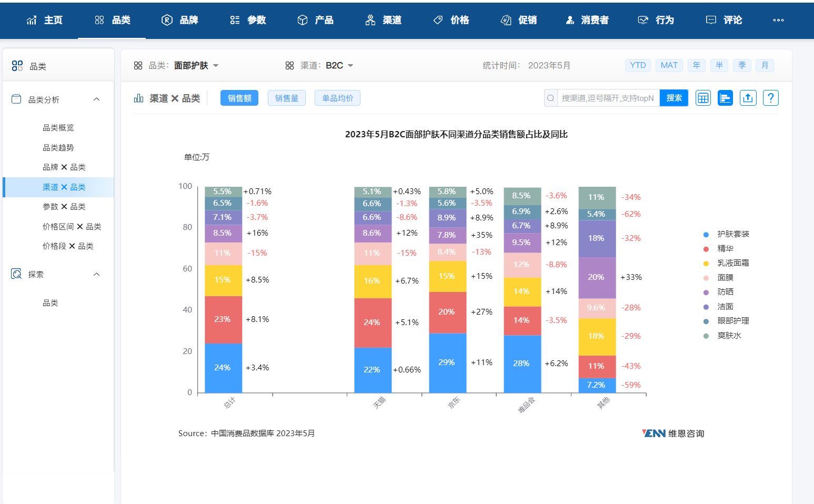Screen dimensions: 814x504
Task: Toggle 精华 legend swatch
Action: (x=706, y=249)
